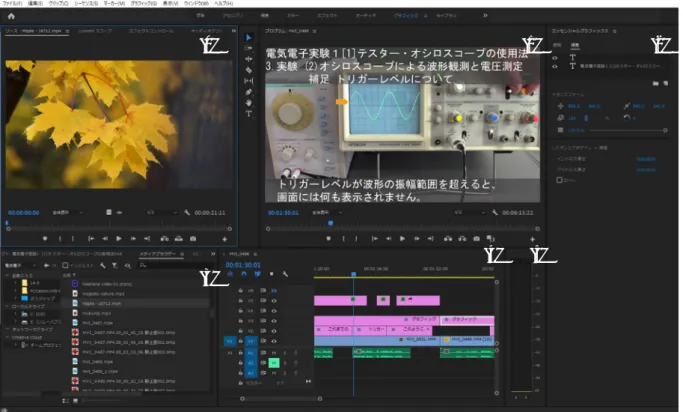Select the Type tool
Viewport: 683px width, 412px height.
pos(249,114)
